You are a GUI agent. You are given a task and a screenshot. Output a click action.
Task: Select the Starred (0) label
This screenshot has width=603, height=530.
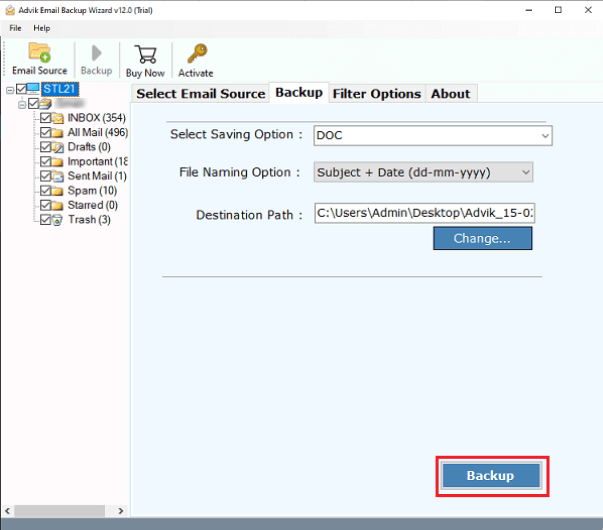click(93, 205)
